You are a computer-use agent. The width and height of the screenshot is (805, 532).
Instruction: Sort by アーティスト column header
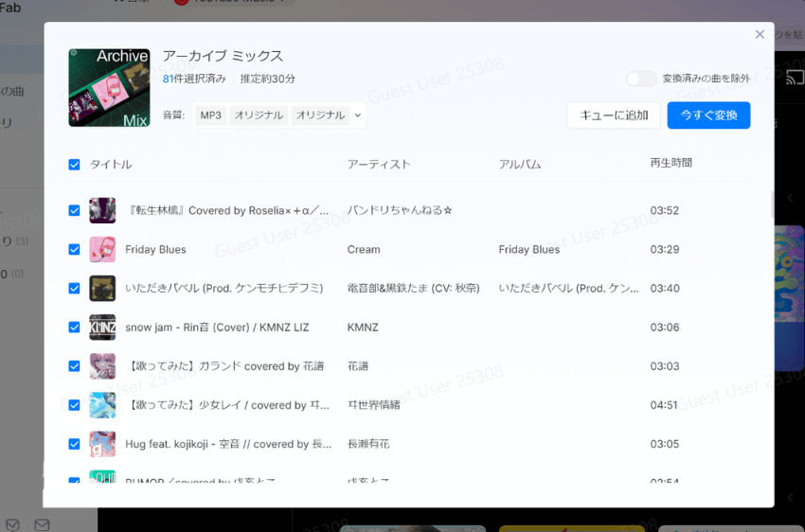[x=379, y=165]
